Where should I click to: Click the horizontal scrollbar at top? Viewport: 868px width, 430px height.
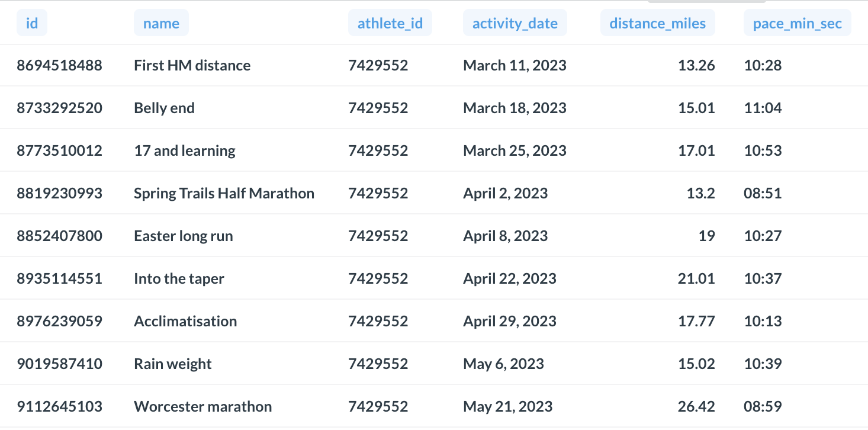pyautogui.click(x=706, y=2)
